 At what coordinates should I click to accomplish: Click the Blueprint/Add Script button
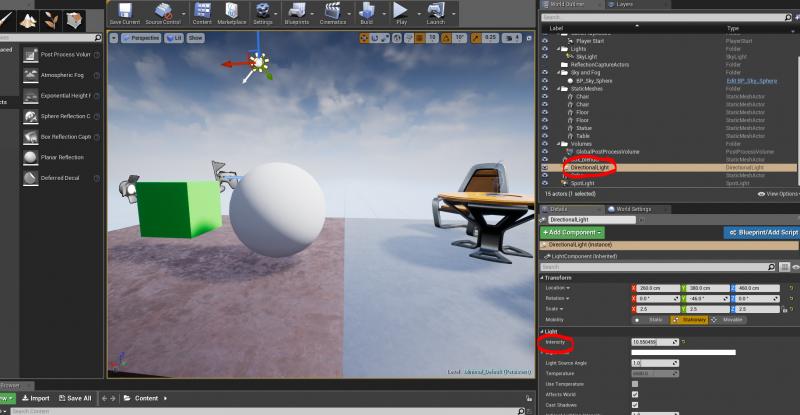762,232
